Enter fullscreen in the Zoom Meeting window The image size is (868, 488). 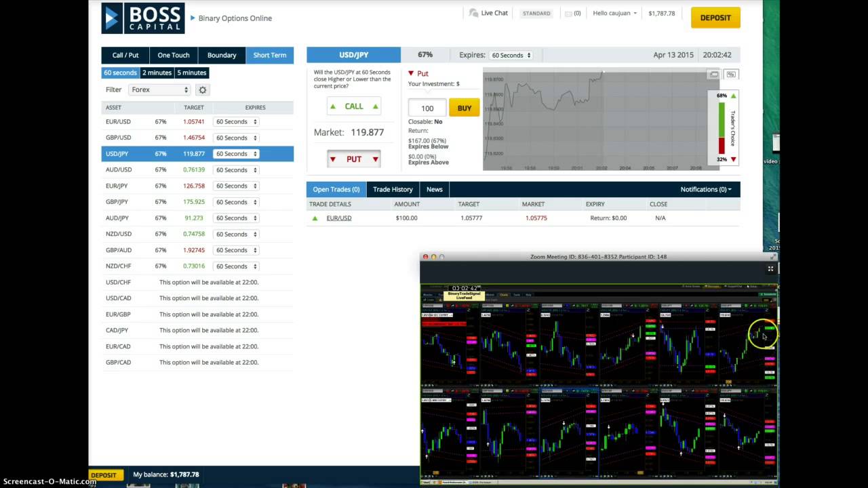pos(770,269)
